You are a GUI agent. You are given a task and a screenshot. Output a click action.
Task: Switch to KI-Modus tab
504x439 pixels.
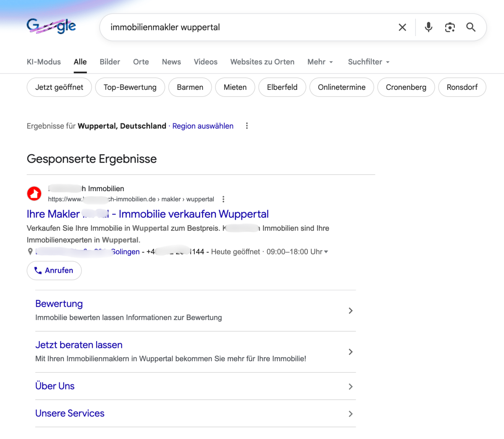coord(44,62)
